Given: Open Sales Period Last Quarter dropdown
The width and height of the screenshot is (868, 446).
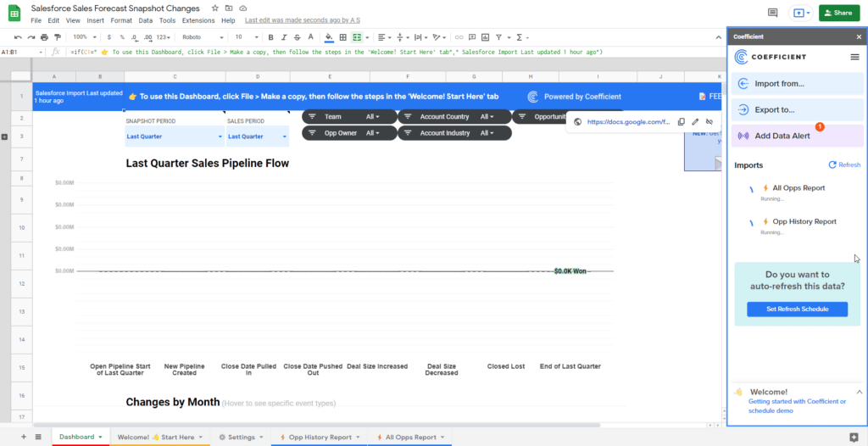Looking at the screenshot, I should click(x=258, y=137).
